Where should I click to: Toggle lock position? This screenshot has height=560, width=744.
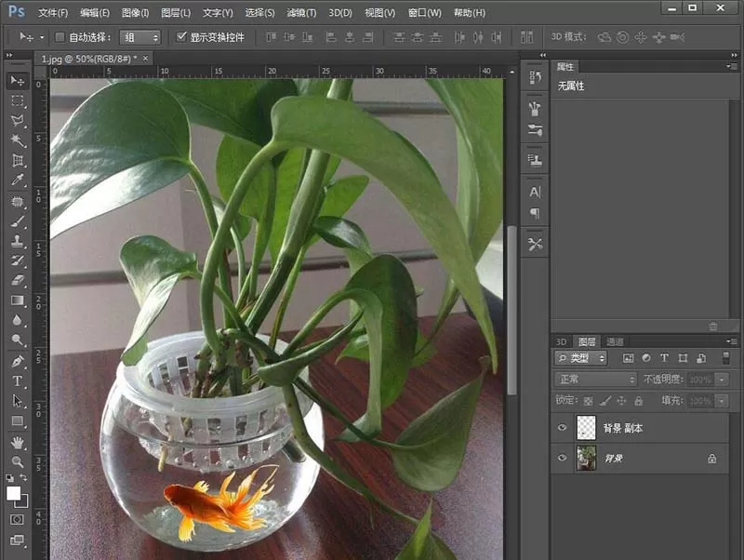click(x=621, y=401)
